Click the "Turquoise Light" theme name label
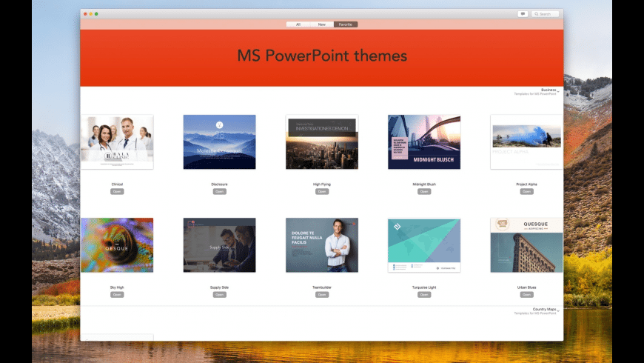The image size is (644, 363). tap(424, 287)
